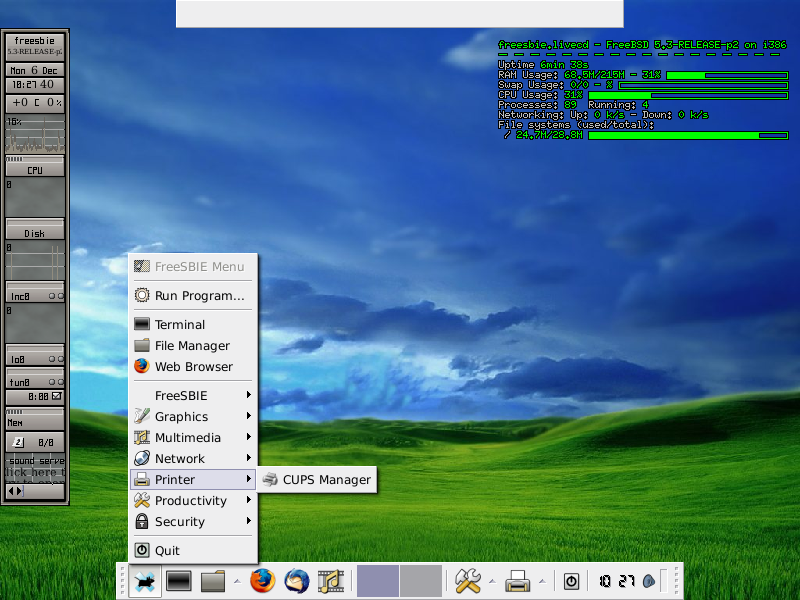
Task: Expand the FreeSBIE submenu arrow
Action: (x=248, y=395)
